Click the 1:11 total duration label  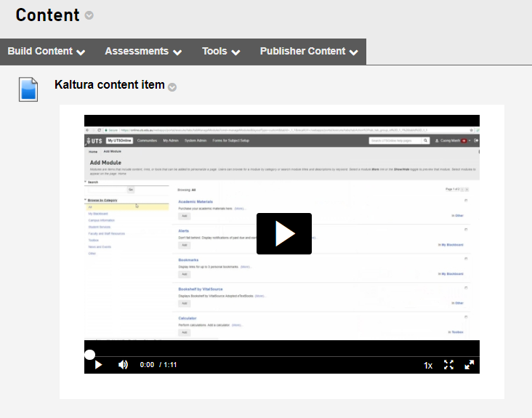coord(170,365)
